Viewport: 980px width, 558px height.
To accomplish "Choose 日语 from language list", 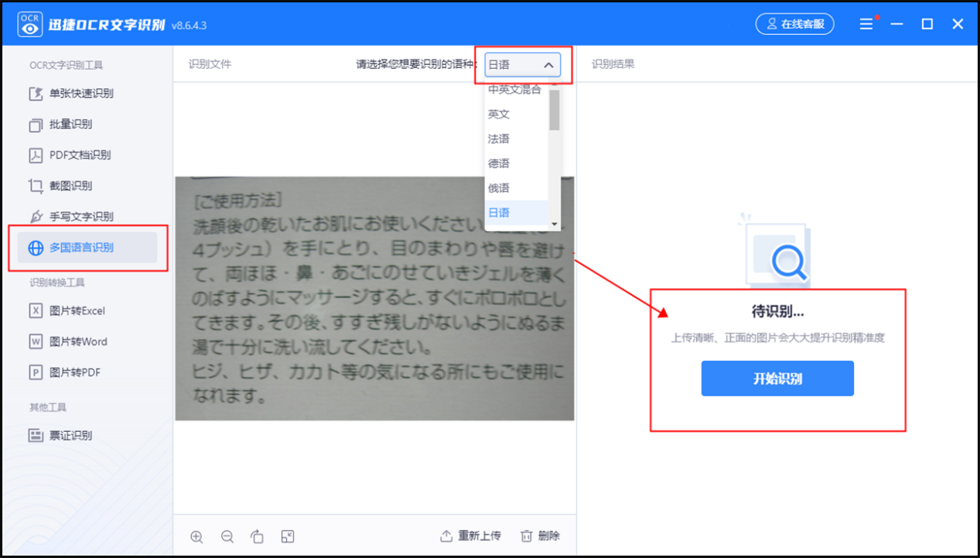I will [x=516, y=213].
